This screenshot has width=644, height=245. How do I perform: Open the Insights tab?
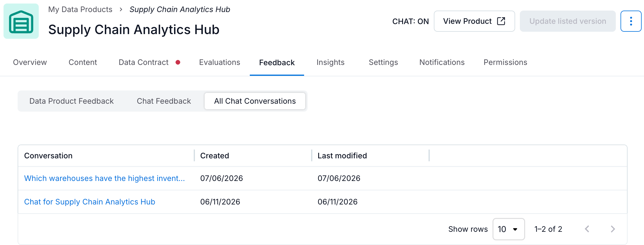331,62
